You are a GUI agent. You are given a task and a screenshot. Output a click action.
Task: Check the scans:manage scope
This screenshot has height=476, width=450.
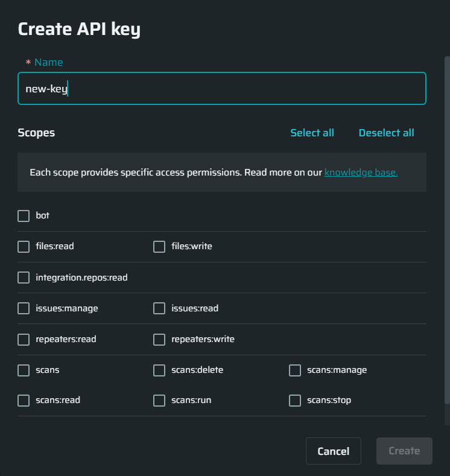[294, 370]
